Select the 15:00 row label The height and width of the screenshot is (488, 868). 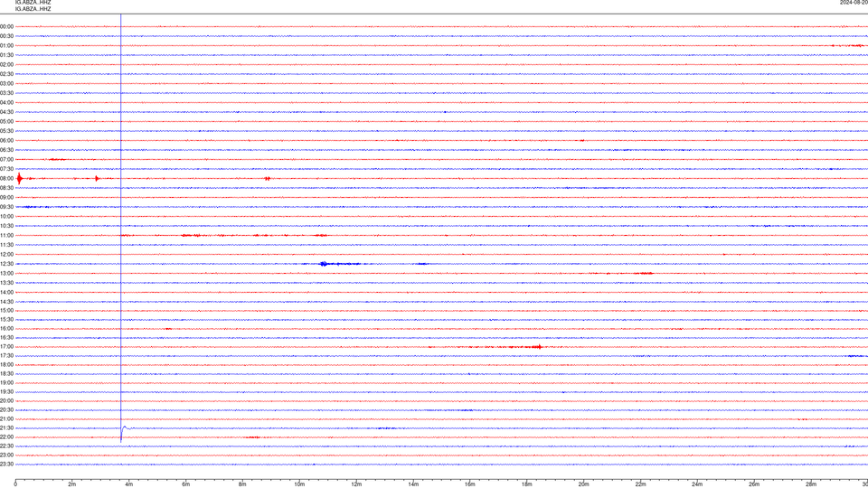pos(6,310)
